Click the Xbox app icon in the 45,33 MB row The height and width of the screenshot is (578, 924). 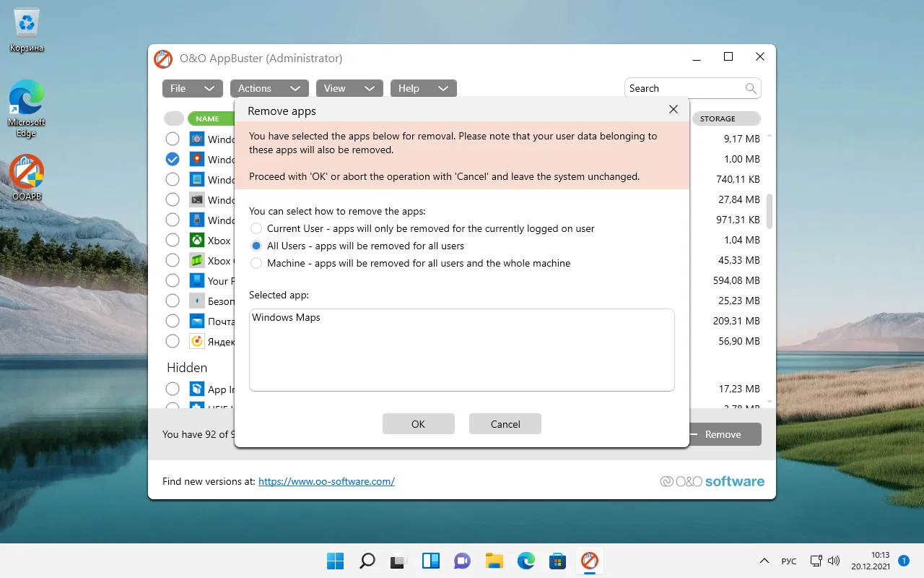coord(197,260)
